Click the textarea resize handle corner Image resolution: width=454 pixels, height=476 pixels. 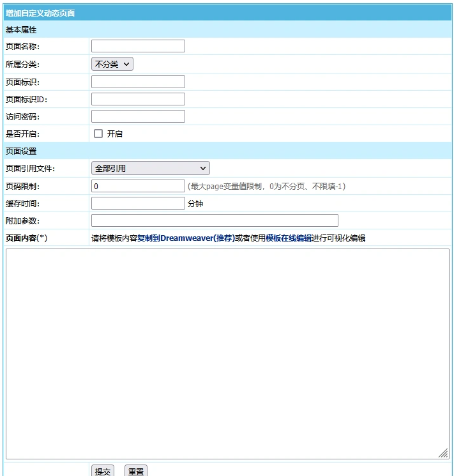[x=444, y=453]
